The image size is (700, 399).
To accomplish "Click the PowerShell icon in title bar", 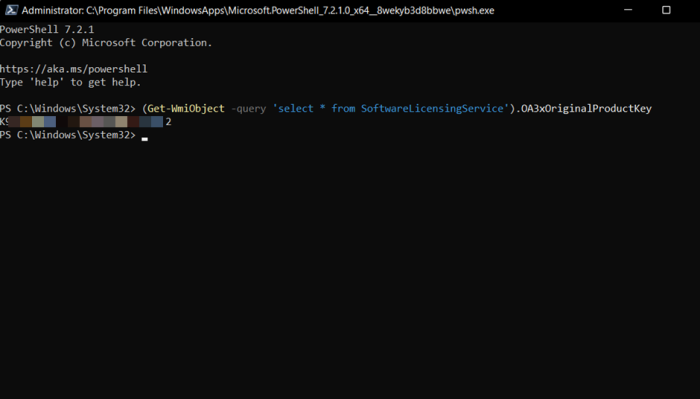I will coord(11,10).
